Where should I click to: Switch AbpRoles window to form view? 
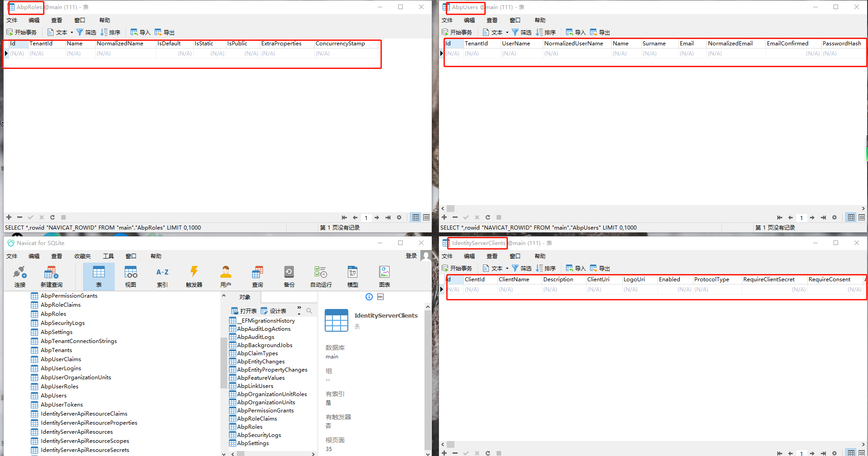click(426, 217)
